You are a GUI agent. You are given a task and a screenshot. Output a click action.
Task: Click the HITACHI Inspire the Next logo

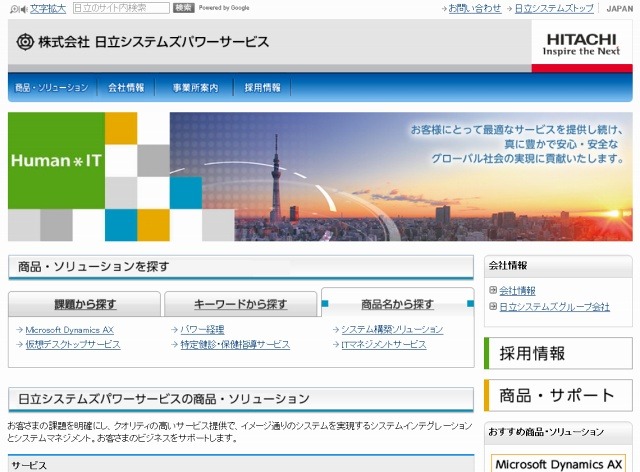tap(582, 45)
